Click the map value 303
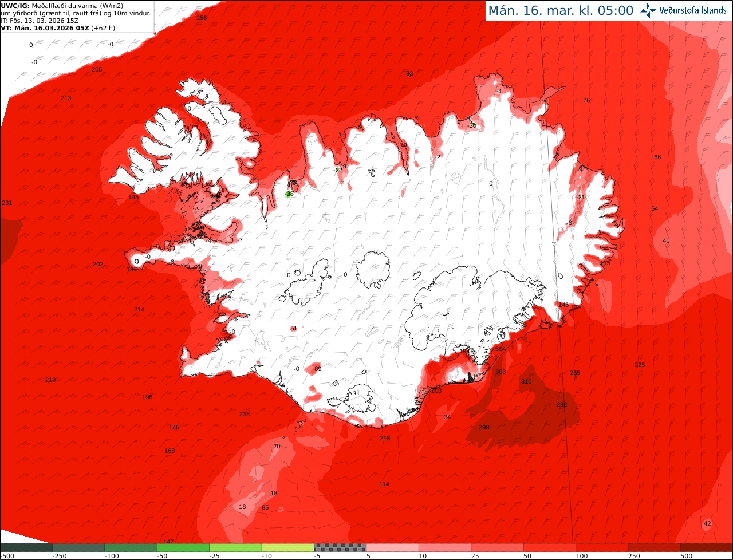The width and height of the screenshot is (733, 560). pos(501,372)
